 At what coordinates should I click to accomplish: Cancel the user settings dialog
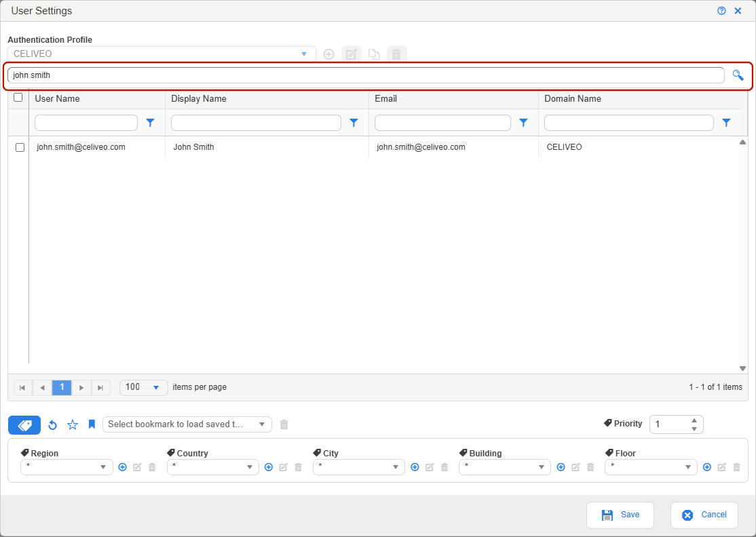tap(704, 515)
